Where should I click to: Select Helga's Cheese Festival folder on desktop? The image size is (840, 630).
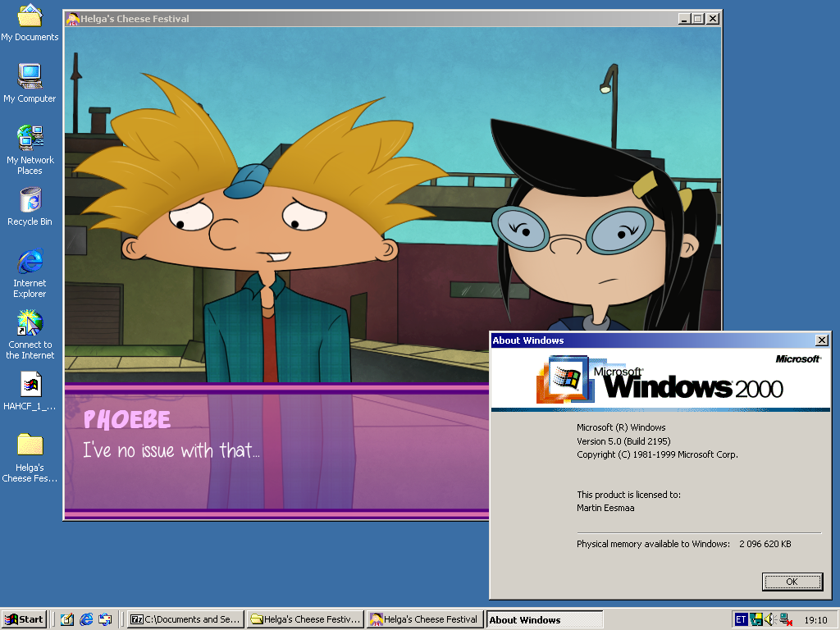tap(30, 458)
